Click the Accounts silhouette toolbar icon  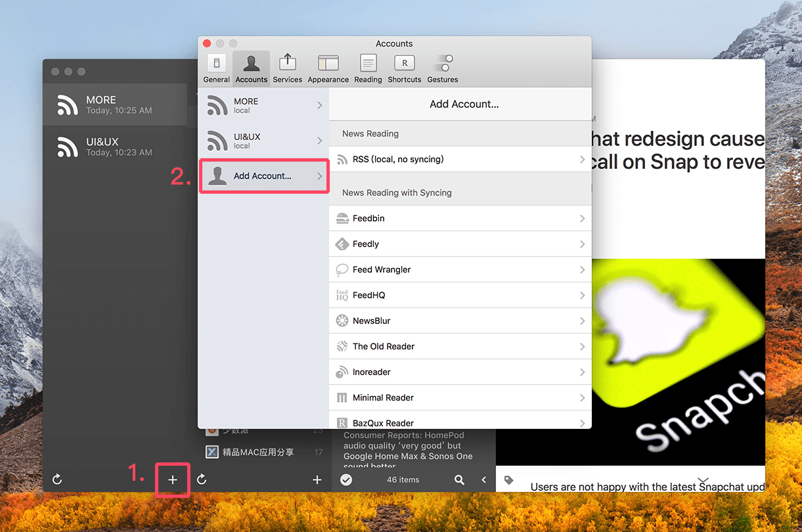[251, 63]
